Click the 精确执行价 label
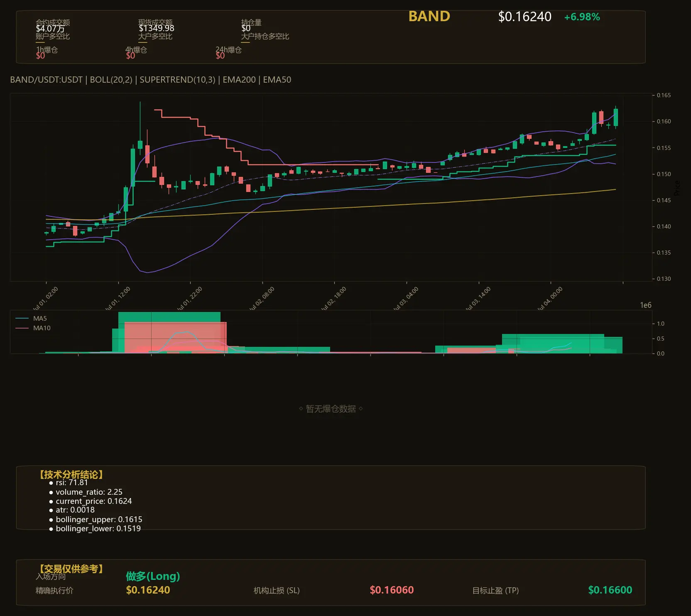 pyautogui.click(x=54, y=590)
